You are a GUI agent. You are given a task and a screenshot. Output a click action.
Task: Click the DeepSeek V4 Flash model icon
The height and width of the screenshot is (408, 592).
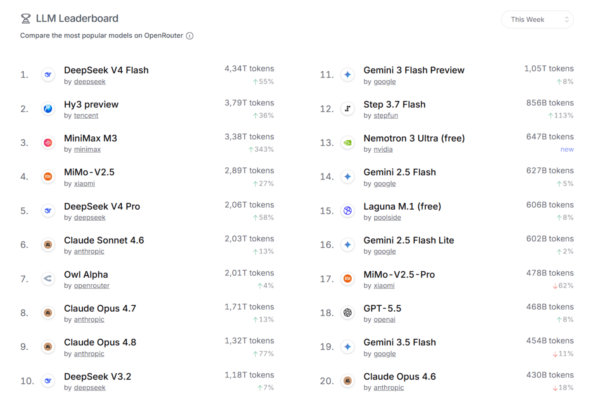tap(48, 75)
